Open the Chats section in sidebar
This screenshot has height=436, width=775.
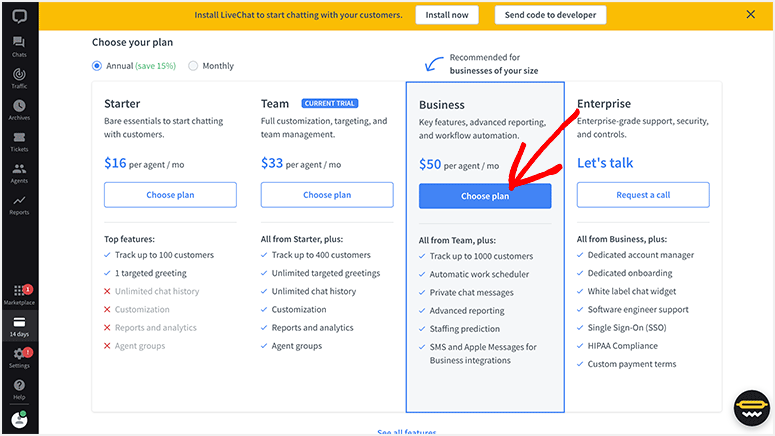tap(19, 46)
